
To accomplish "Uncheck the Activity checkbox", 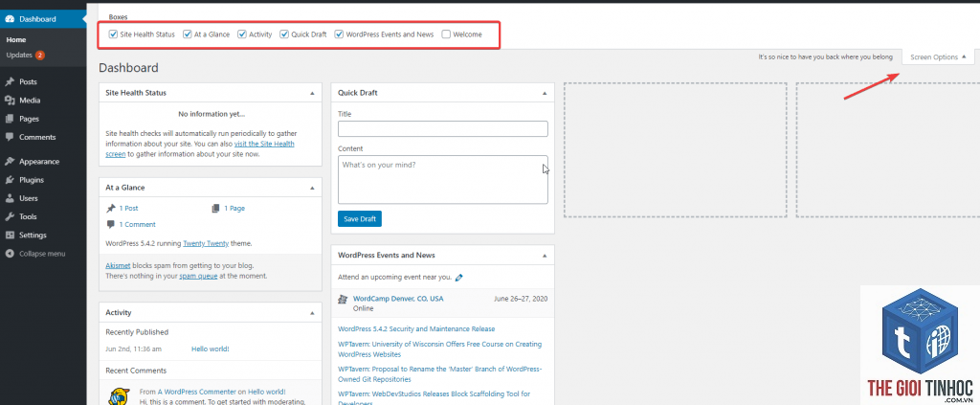I will pyautogui.click(x=242, y=34).
